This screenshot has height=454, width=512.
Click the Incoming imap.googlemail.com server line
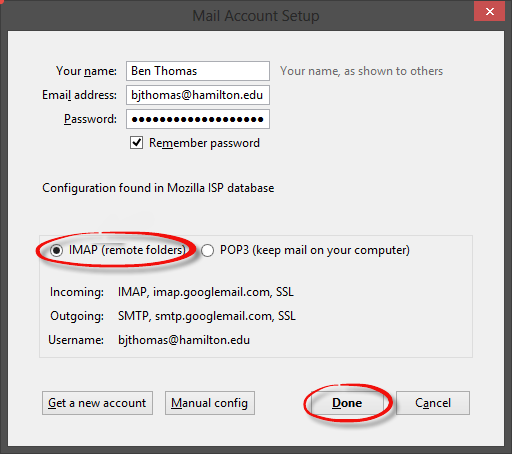pos(172,292)
